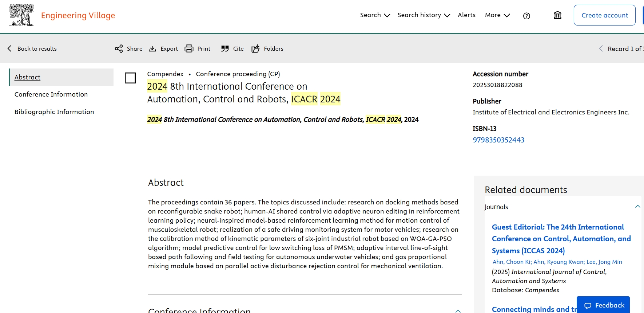Click the help question mark icon
Viewport: 644px width, 313px height.
point(526,16)
